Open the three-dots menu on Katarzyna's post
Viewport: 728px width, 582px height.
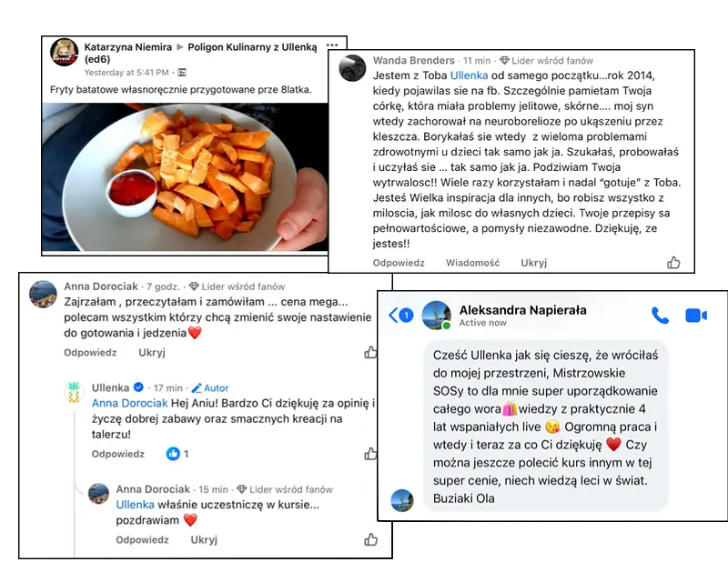coord(332,45)
